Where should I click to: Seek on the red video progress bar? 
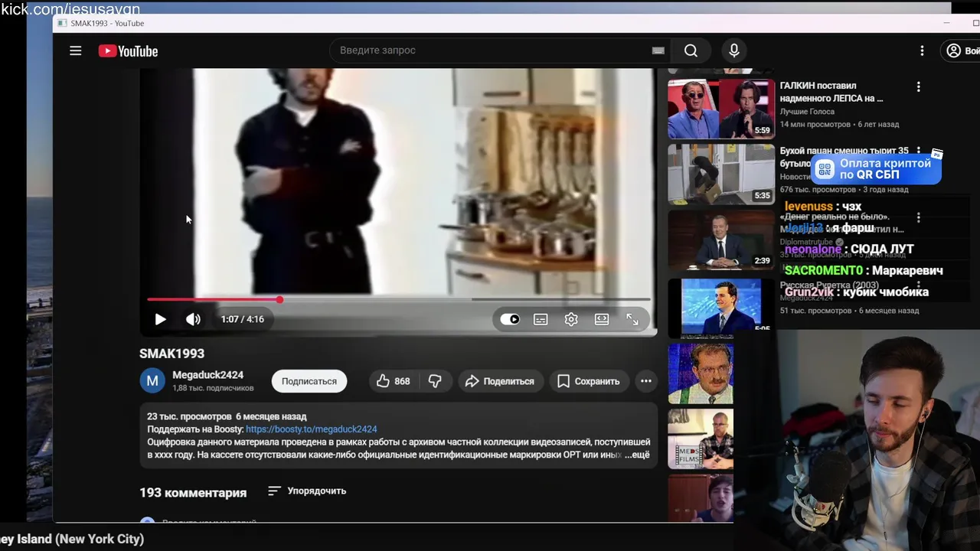pos(399,299)
